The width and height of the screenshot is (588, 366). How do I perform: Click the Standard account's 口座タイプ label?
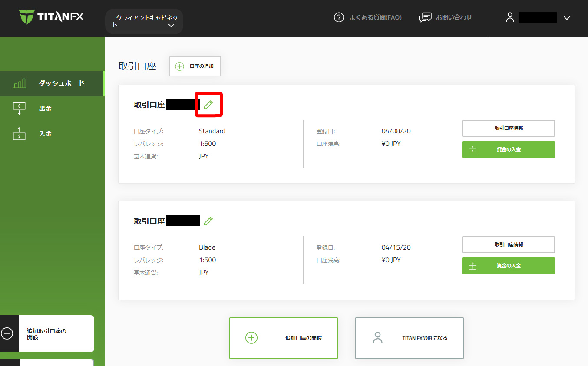click(149, 131)
